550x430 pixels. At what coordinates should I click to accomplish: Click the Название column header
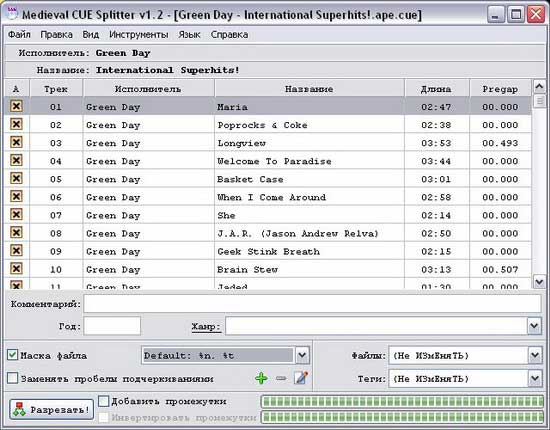(309, 89)
